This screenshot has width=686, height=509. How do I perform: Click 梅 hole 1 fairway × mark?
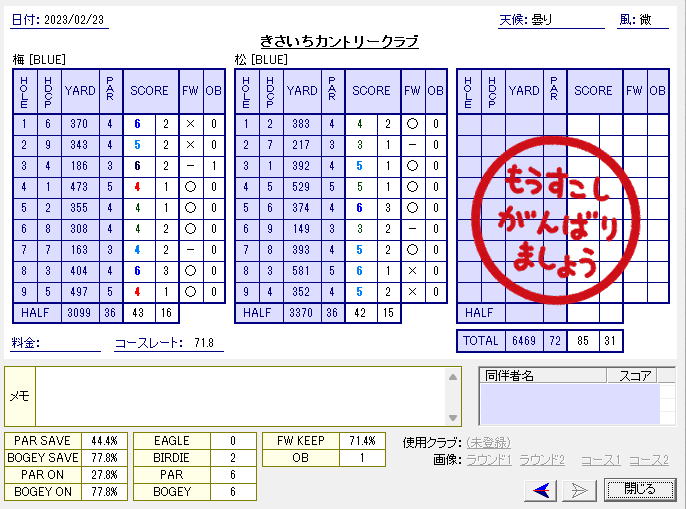point(190,124)
